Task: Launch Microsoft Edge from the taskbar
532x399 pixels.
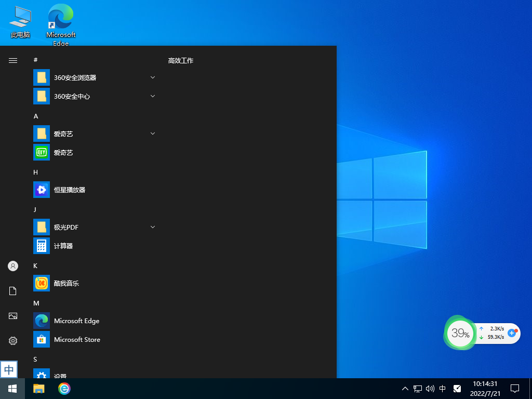Action: (63, 388)
